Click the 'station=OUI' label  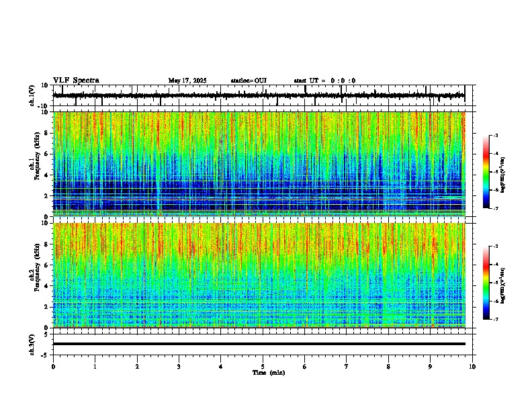tap(249, 81)
